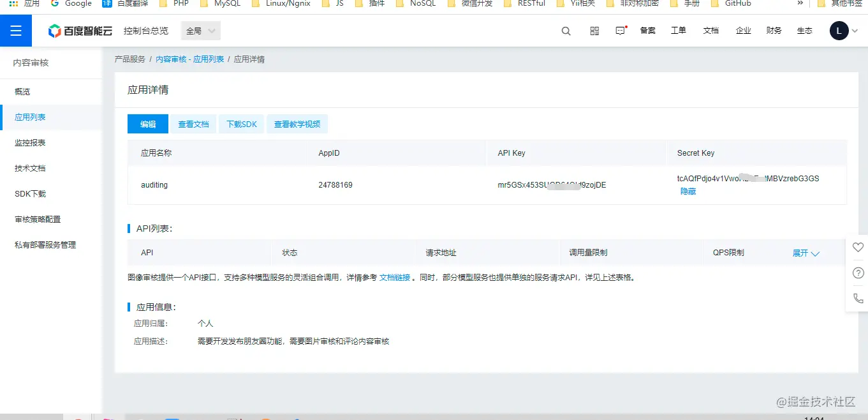Open 财务 in top navigation
Screen dimensions: 868x420
tap(774, 31)
